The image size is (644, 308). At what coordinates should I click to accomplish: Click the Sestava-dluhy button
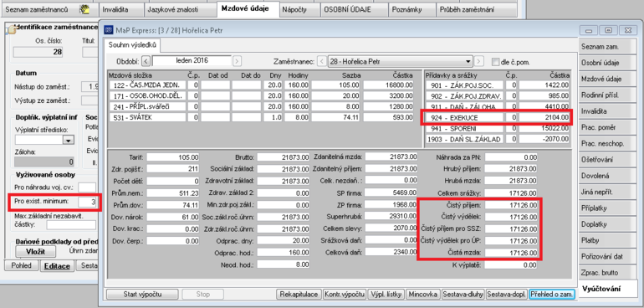click(463, 295)
